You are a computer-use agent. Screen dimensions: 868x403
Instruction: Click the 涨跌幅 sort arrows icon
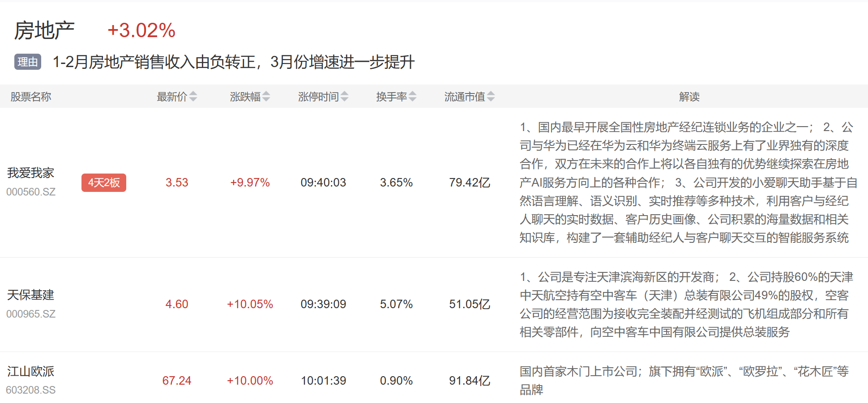click(266, 97)
